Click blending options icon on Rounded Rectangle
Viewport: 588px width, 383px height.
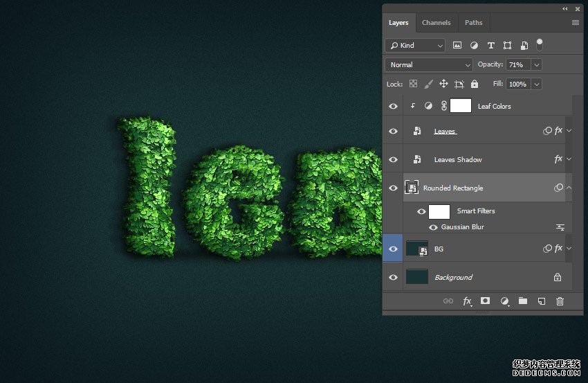point(558,188)
